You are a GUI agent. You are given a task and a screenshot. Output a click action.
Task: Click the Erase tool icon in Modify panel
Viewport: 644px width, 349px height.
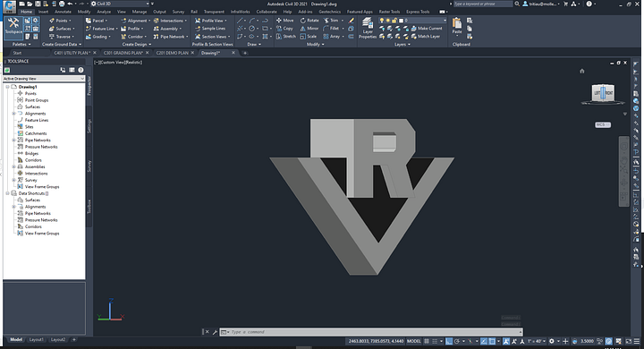pyautogui.click(x=352, y=21)
